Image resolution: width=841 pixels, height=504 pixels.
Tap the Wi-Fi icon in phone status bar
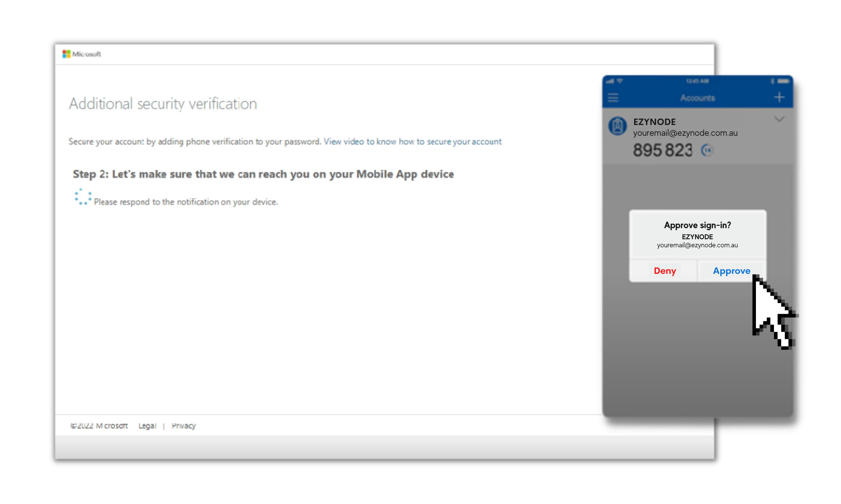[620, 81]
